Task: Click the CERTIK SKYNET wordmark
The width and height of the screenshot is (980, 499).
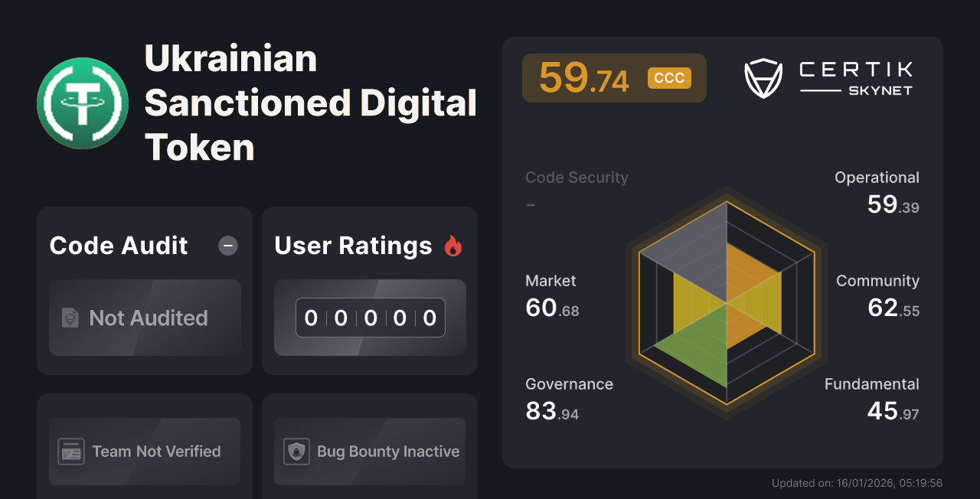Action: (855, 77)
